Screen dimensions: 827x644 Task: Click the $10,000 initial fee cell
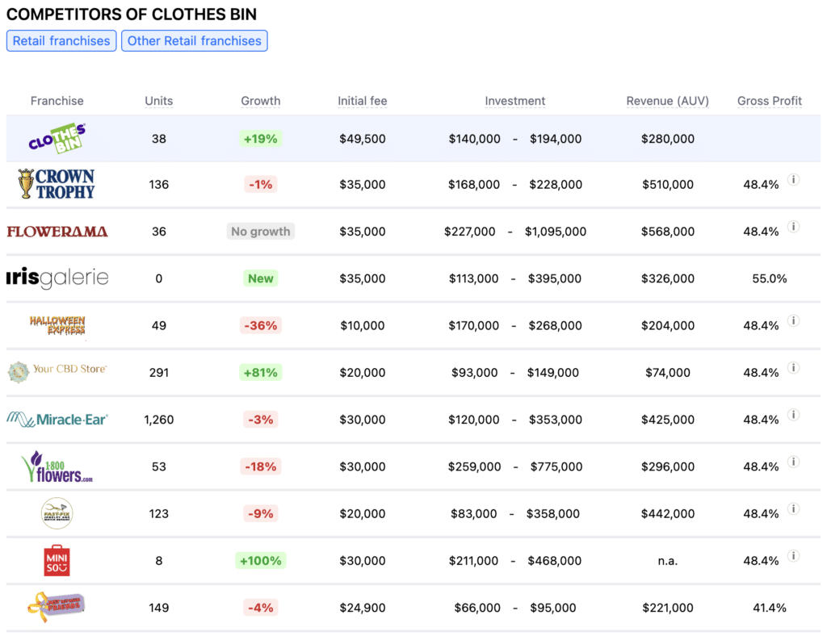tap(363, 325)
